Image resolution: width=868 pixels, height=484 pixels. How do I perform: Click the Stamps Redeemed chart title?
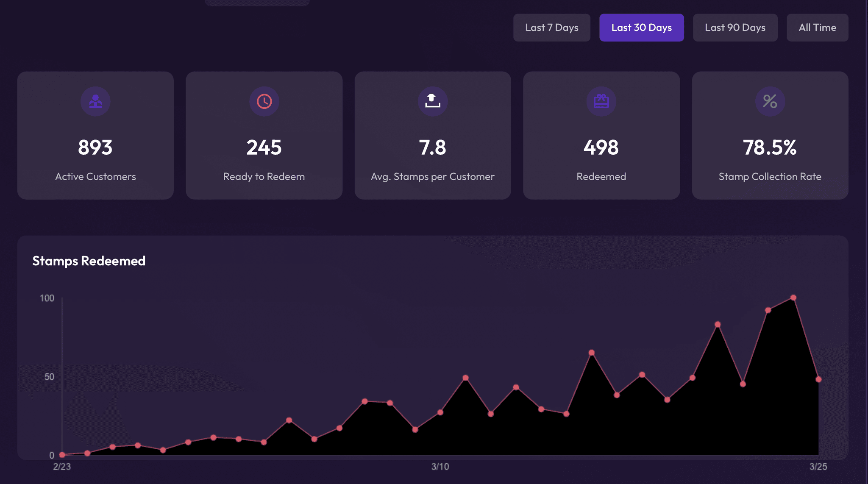[x=89, y=261]
